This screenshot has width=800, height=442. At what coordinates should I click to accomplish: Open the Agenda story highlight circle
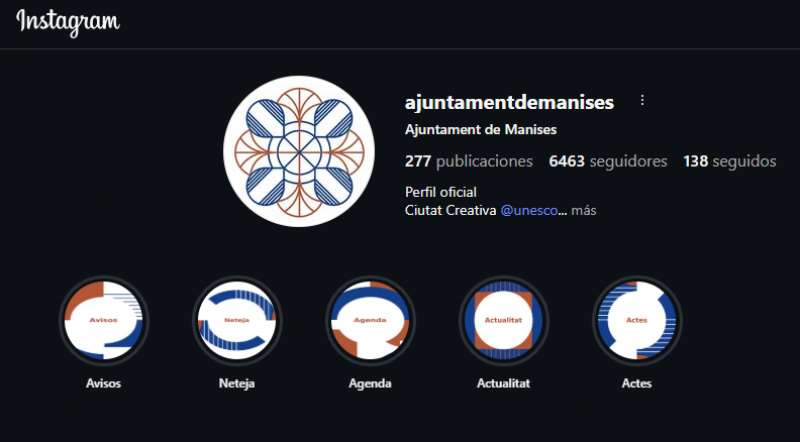[370, 320]
